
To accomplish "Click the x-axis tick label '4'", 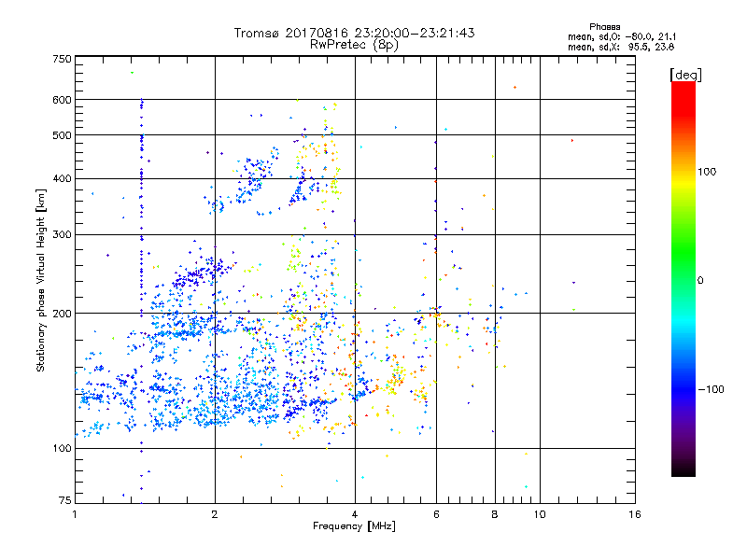I will pyautogui.click(x=355, y=514).
